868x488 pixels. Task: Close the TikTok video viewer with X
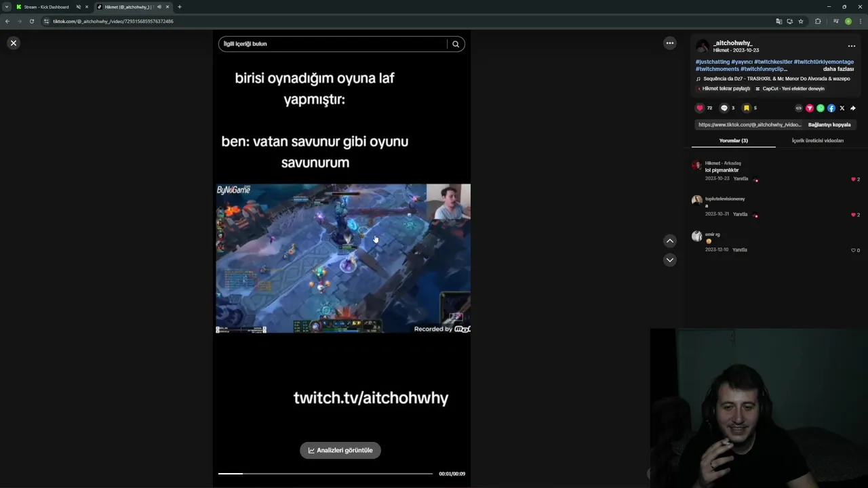coord(13,43)
